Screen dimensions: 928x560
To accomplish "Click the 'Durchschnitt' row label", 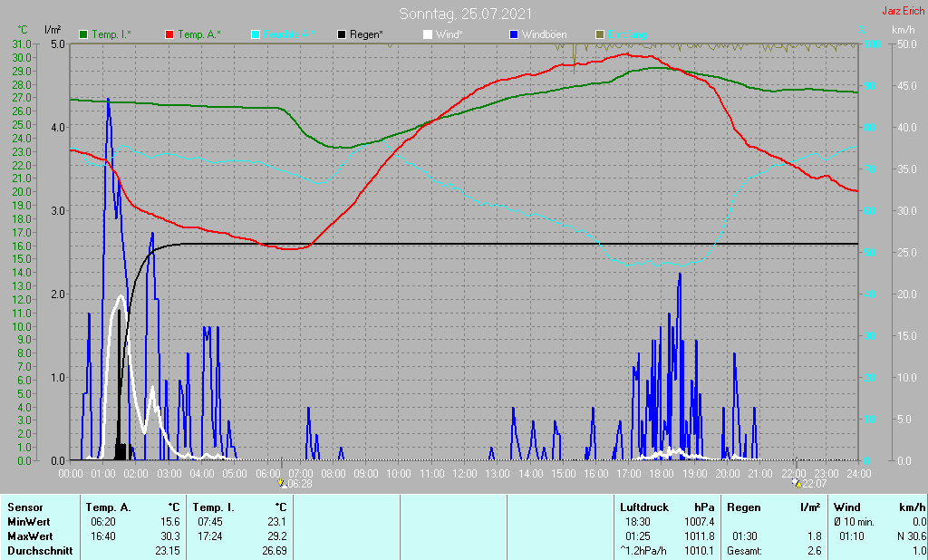I will point(40,551).
